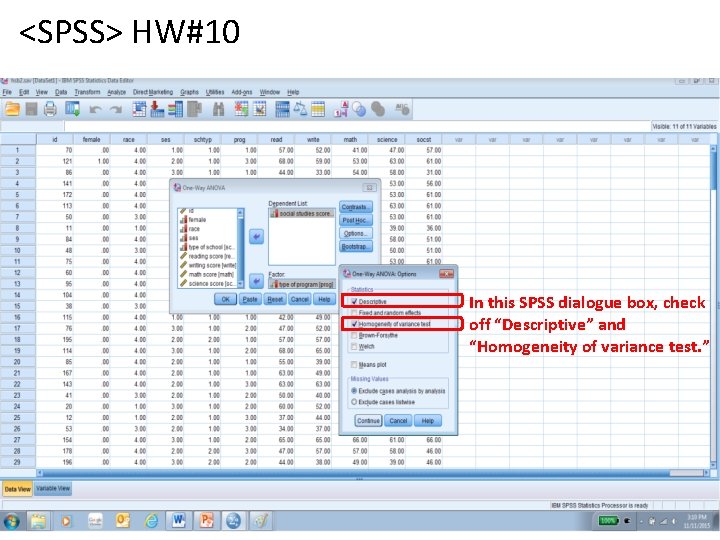Click Paste in One-Way ANOVA dialog
The height and width of the screenshot is (540, 720).
click(250, 299)
